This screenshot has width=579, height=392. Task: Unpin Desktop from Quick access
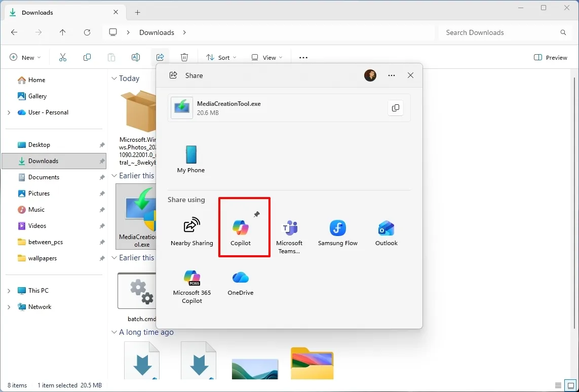click(x=102, y=145)
